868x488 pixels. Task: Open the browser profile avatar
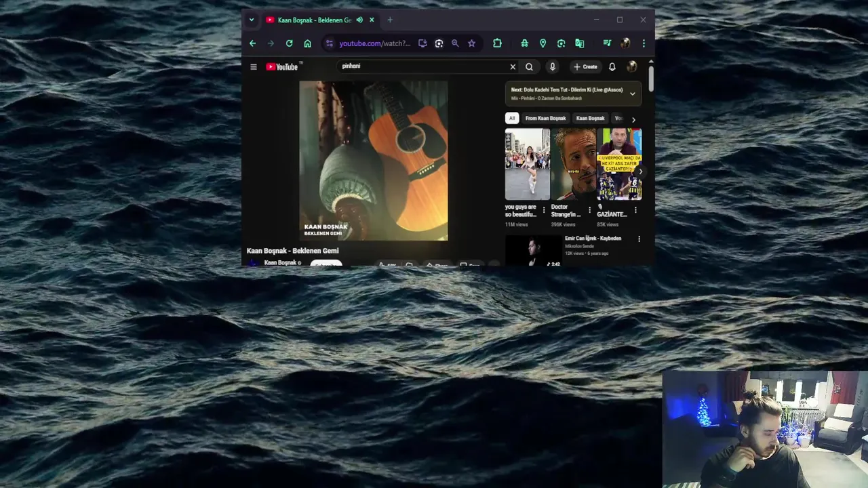[x=625, y=43]
